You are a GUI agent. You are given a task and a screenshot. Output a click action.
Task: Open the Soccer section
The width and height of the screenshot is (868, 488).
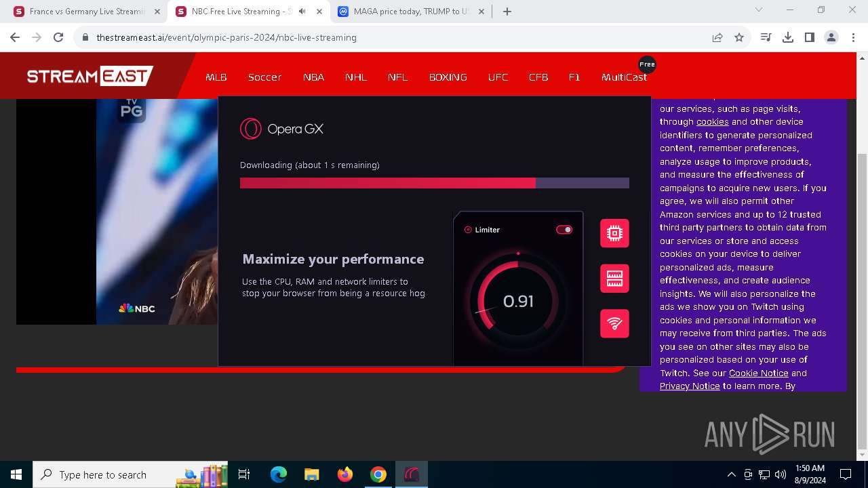click(x=264, y=77)
